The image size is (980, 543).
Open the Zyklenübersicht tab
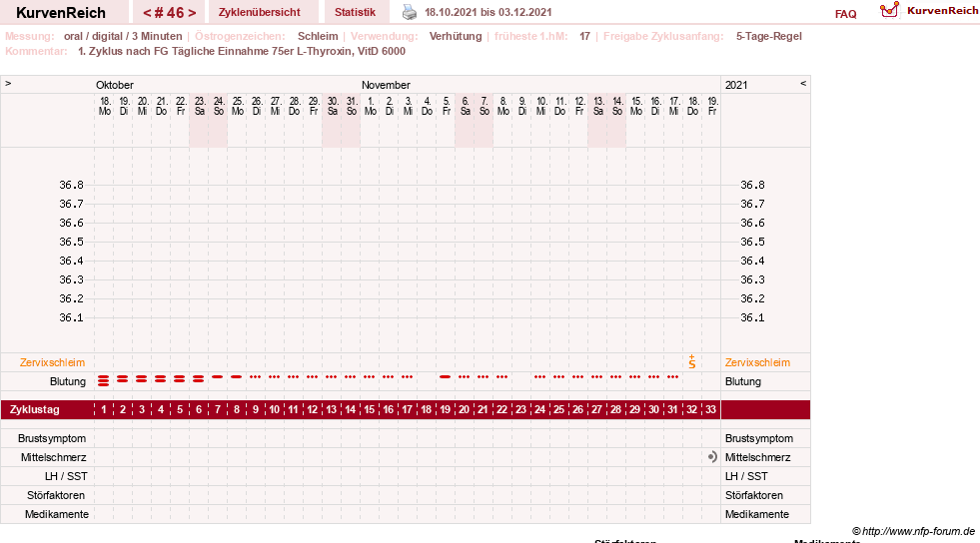coord(260,12)
